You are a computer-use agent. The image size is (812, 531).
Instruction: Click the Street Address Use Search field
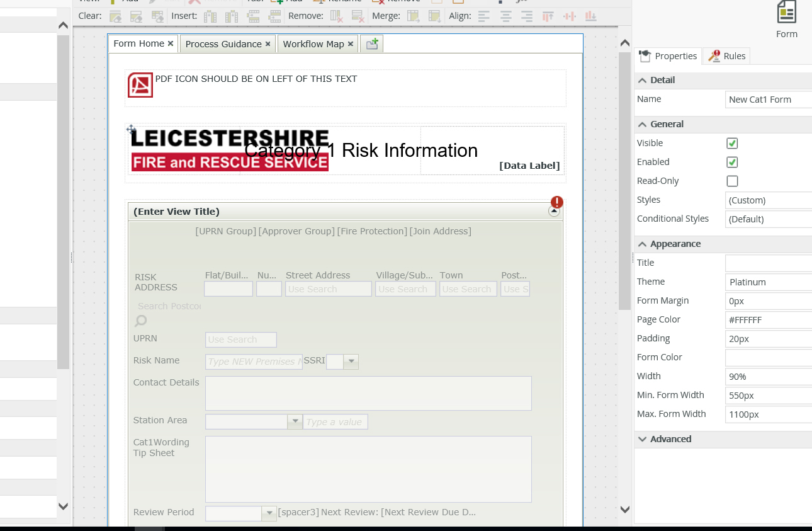tap(329, 289)
